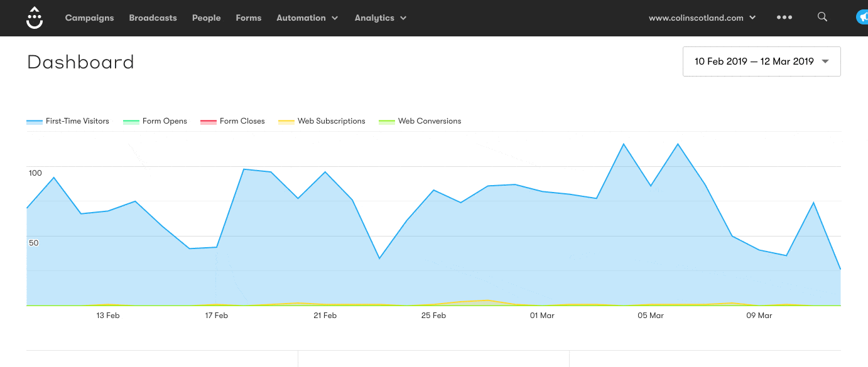
Task: Click the red Form Closes legend swatch
Action: tap(209, 122)
